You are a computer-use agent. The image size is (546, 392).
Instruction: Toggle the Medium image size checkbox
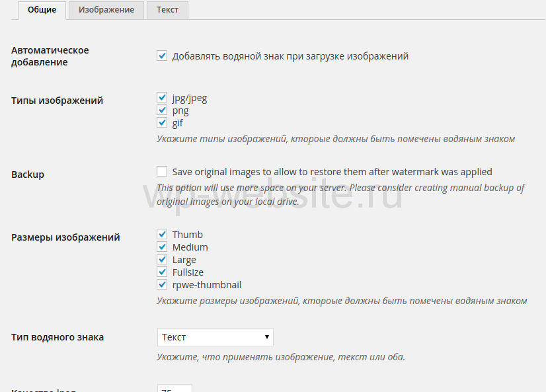tap(162, 247)
